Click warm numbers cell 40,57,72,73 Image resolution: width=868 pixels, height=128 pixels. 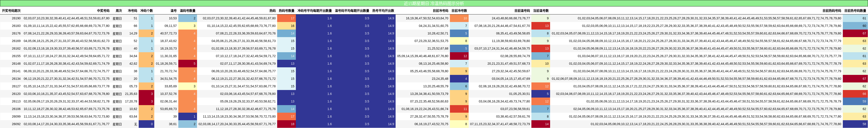pyautogui.click(x=169, y=34)
